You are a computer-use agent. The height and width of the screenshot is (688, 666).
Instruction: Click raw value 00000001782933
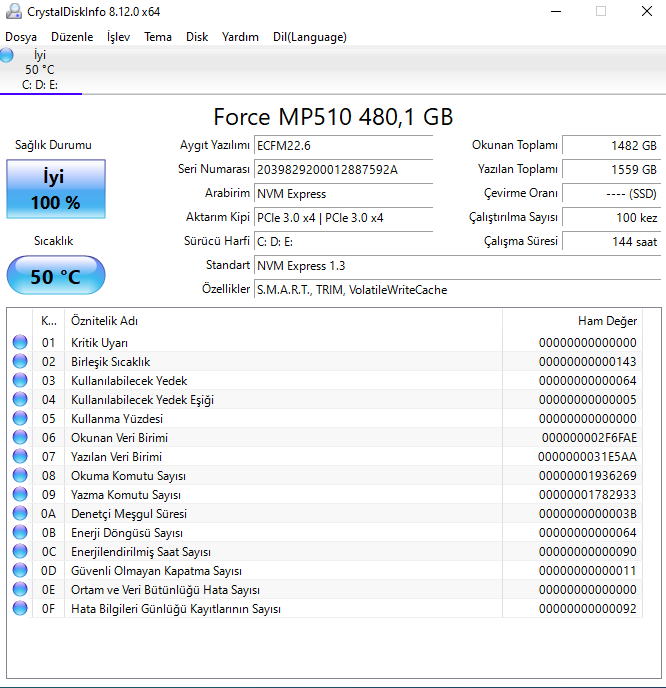coord(588,494)
